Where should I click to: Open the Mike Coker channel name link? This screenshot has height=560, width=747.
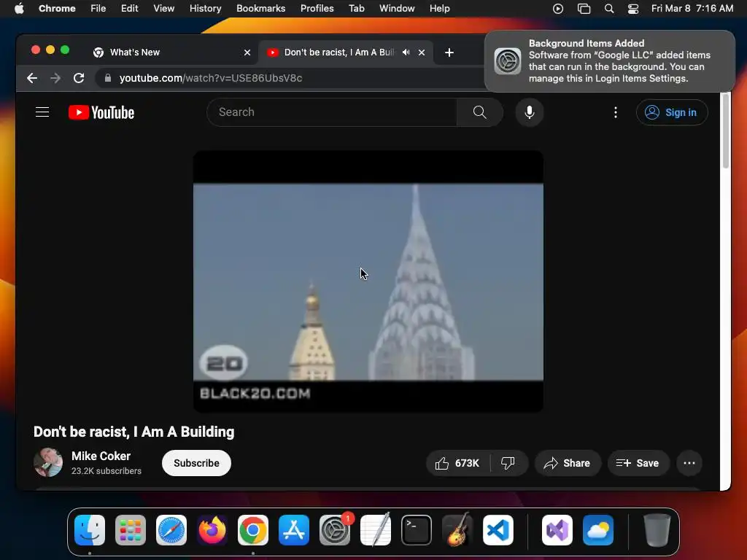[101, 456]
